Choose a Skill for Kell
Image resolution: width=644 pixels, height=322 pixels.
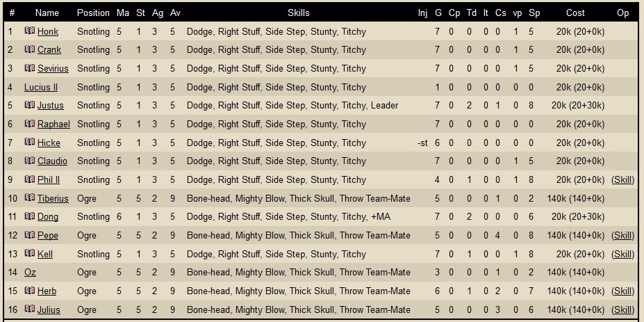[x=622, y=254]
